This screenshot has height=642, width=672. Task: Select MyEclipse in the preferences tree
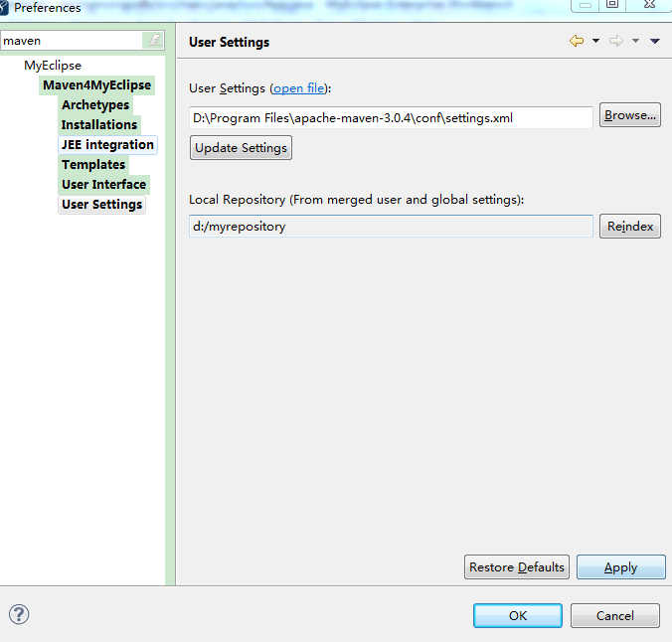pos(53,66)
